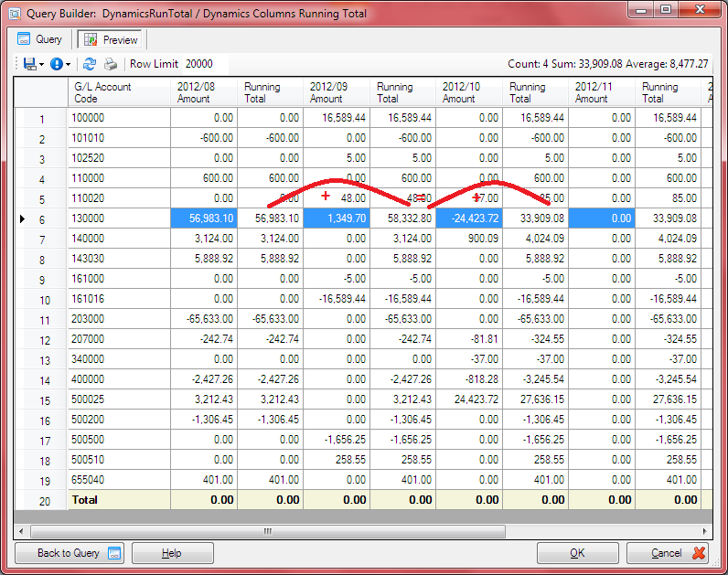
Task: Click the highlighted 56,983.10 amount cell
Action: [x=204, y=218]
